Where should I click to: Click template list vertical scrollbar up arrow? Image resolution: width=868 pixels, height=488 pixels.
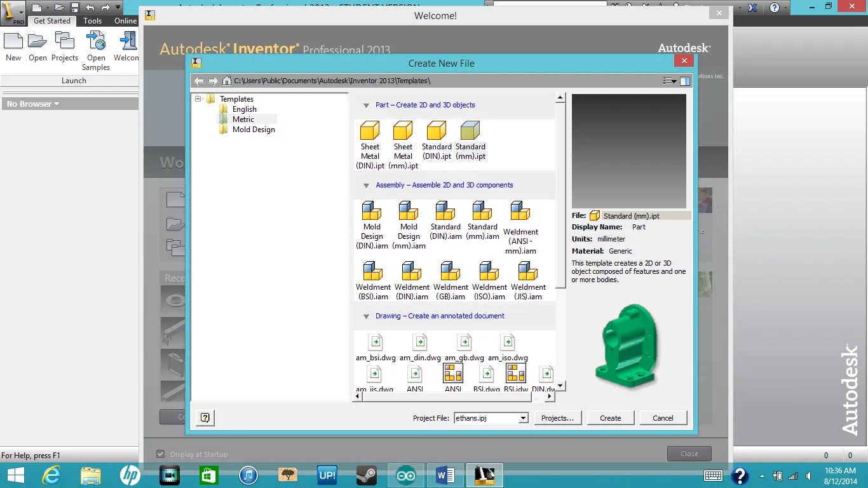pos(560,98)
